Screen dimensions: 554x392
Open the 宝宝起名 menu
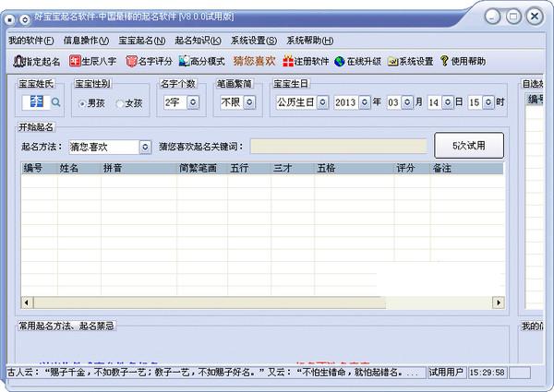click(138, 41)
